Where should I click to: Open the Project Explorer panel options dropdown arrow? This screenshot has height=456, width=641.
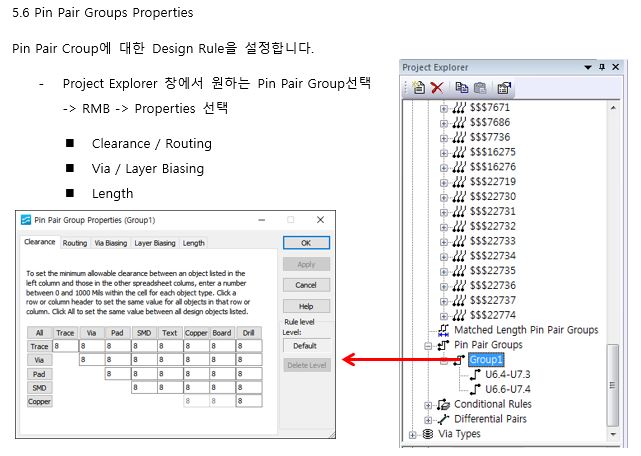[x=587, y=67]
